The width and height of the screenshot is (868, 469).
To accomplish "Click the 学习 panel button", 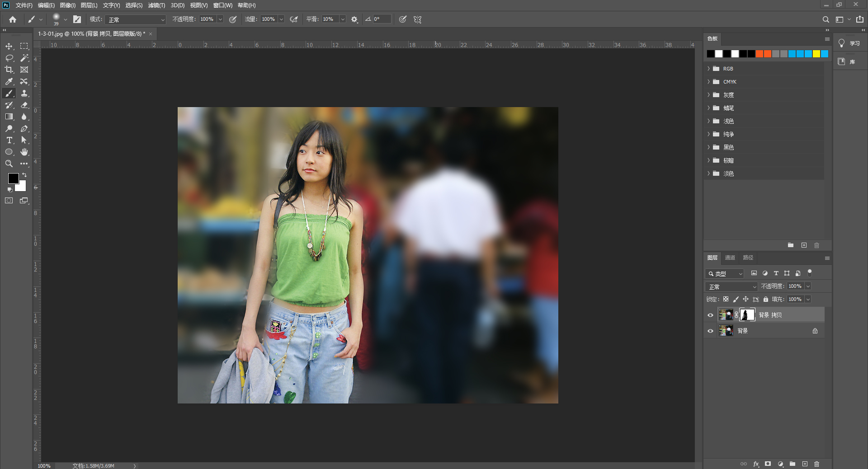I will tap(849, 43).
